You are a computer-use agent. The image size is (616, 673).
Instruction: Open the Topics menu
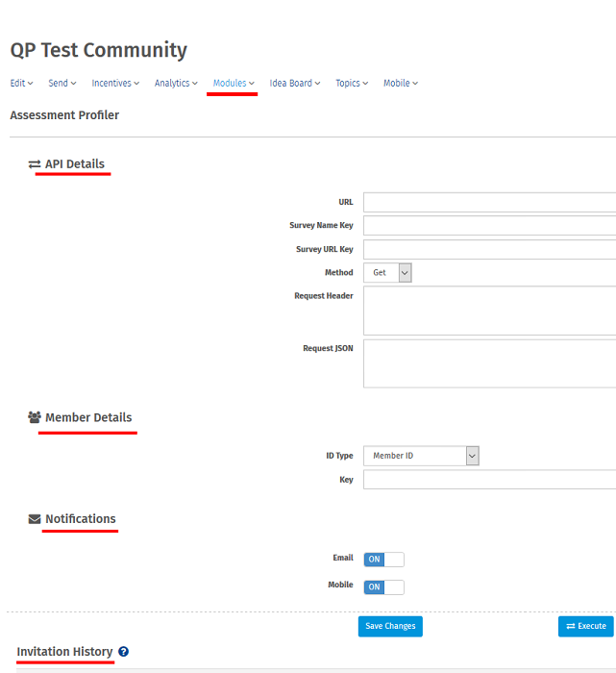click(x=352, y=84)
